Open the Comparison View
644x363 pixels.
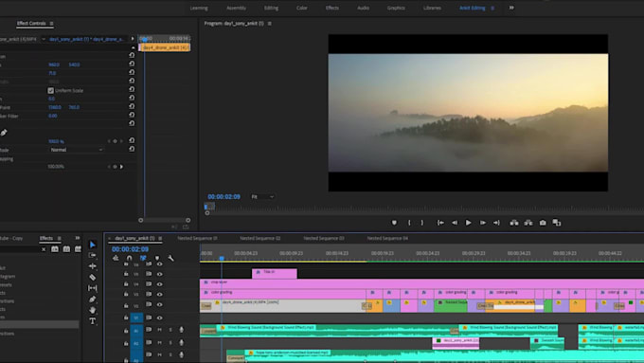(557, 223)
